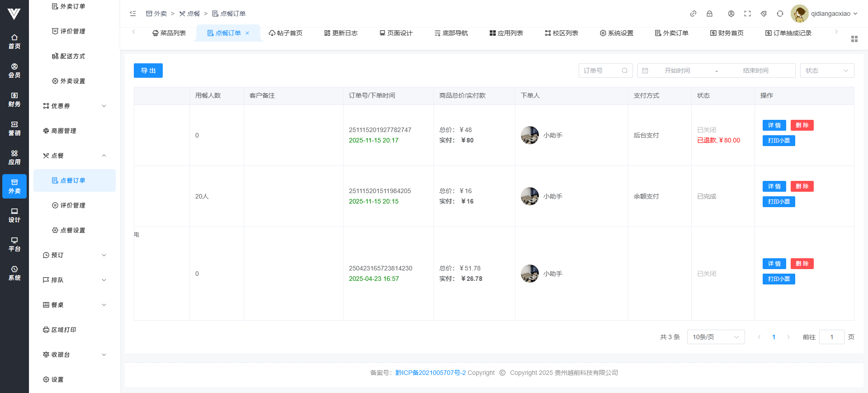
Task: Click the refresh icon in top bar
Action: (x=780, y=14)
